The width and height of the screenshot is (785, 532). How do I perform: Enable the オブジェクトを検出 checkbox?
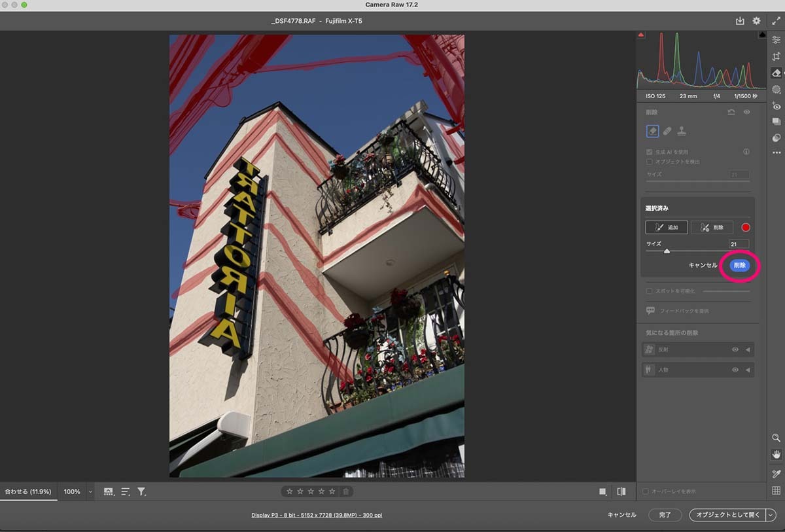pyautogui.click(x=649, y=162)
